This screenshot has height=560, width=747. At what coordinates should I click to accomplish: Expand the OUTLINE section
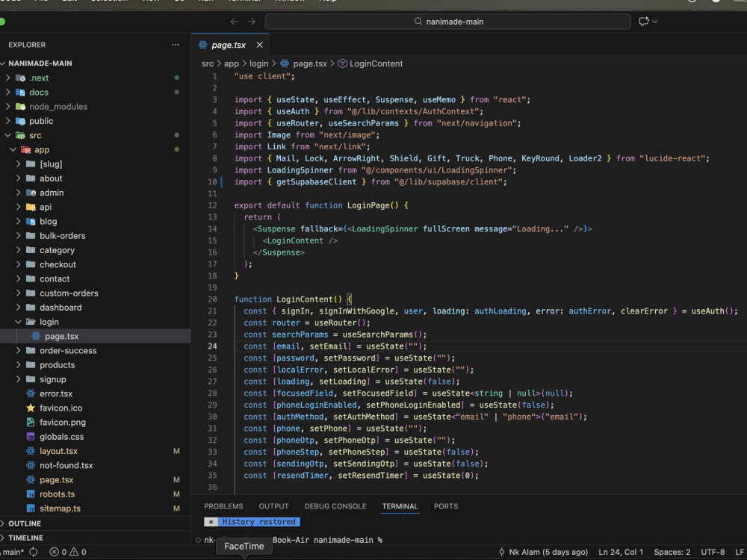[x=25, y=523]
